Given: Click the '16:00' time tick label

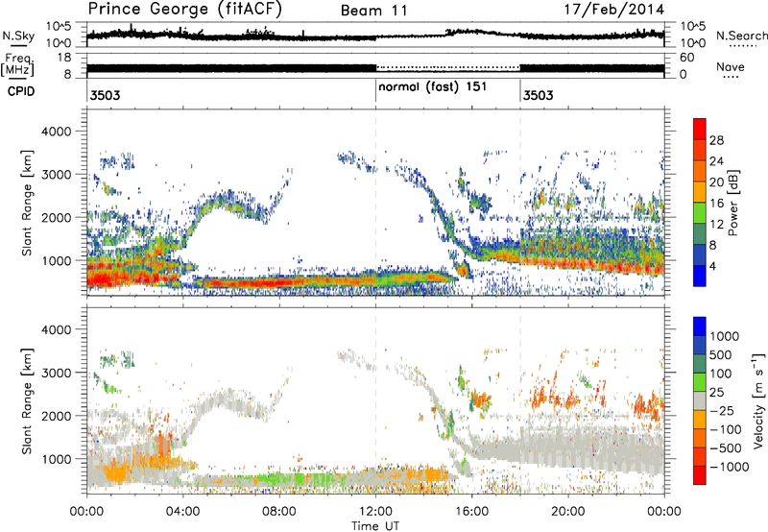Looking at the screenshot, I should click(471, 512).
